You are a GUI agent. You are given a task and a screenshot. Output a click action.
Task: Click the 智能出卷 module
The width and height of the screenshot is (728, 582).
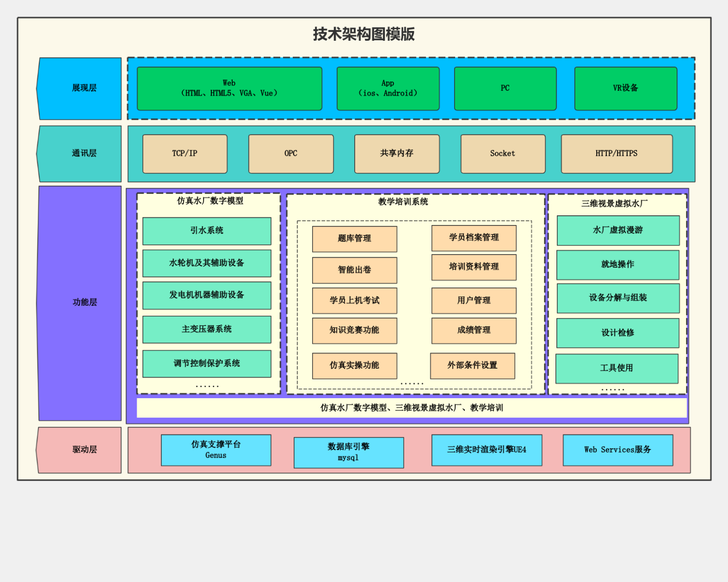354,270
